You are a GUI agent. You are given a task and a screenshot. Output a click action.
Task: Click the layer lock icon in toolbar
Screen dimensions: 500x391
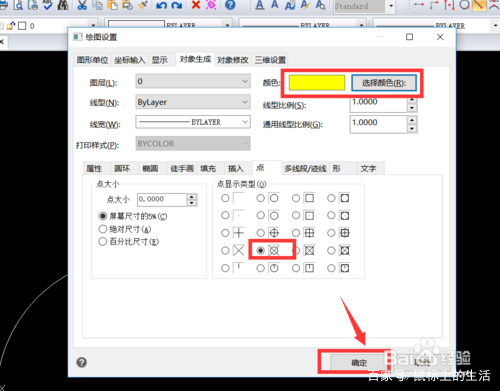click(x=11, y=25)
